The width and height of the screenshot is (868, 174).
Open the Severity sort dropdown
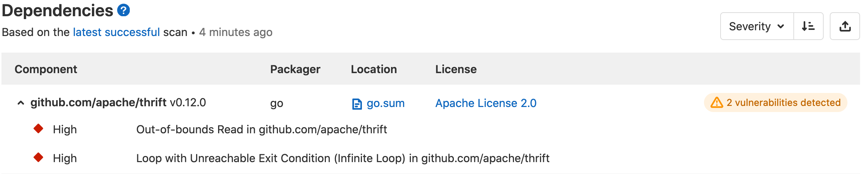757,26
